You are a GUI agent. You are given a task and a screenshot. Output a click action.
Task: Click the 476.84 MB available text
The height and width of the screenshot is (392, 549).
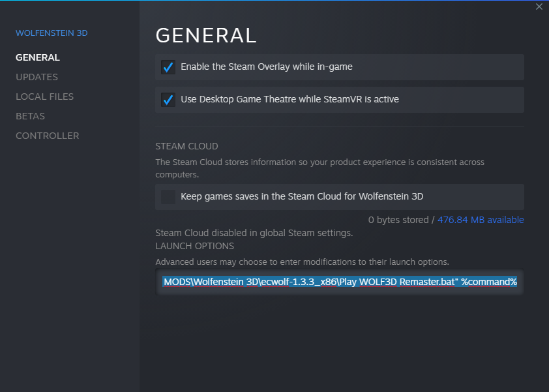tap(481, 220)
